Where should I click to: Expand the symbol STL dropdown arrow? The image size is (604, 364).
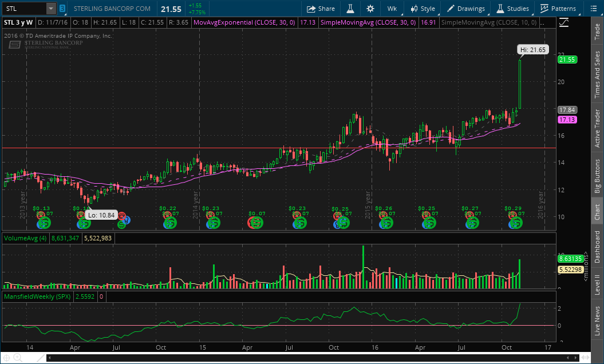tap(50, 9)
